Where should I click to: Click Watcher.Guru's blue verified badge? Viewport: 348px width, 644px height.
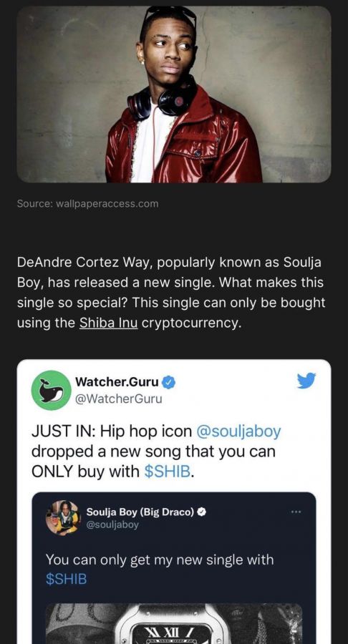pyautogui.click(x=168, y=383)
